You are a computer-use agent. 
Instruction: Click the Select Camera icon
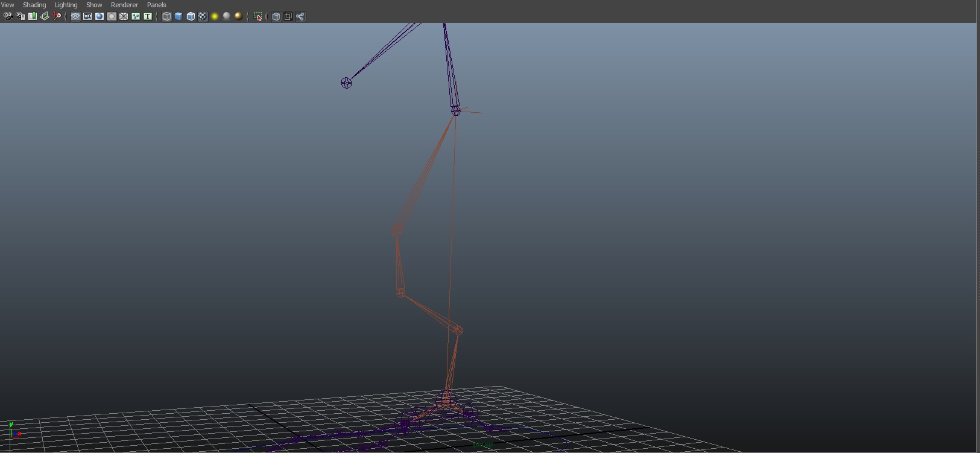8,16
